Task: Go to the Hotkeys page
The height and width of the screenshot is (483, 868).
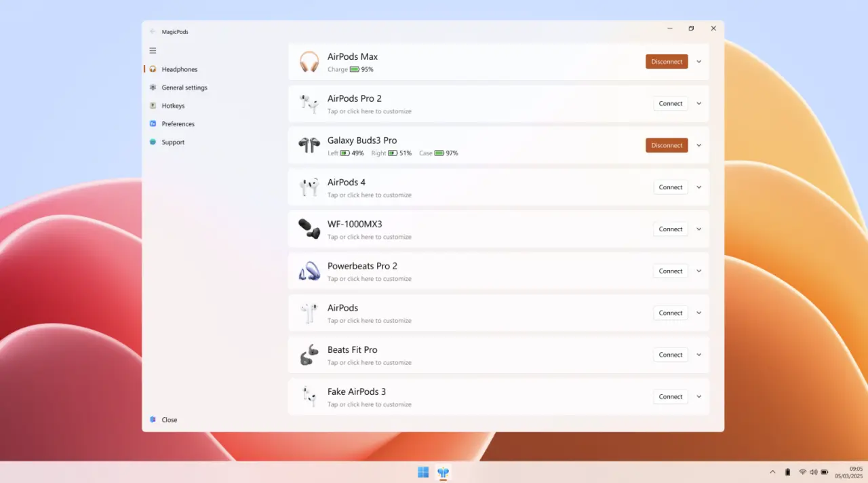Action: coord(173,106)
